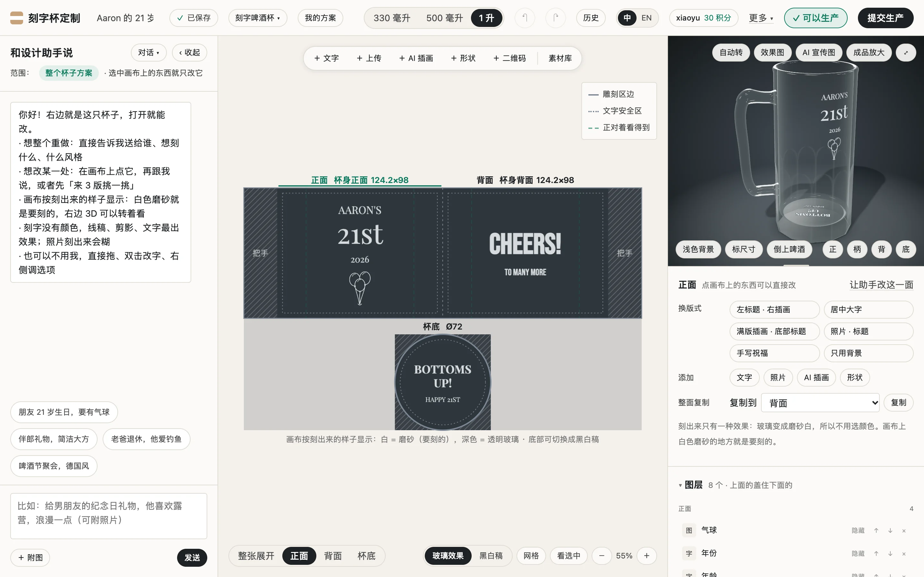924x577 pixels.
Task: Open the 复制到 背面 combo box
Action: 820,403
